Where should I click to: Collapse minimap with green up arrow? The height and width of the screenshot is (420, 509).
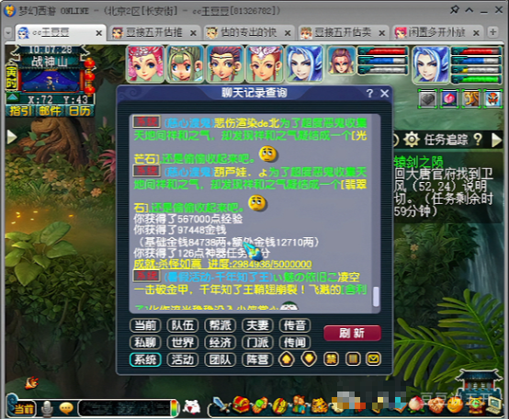(x=13, y=97)
